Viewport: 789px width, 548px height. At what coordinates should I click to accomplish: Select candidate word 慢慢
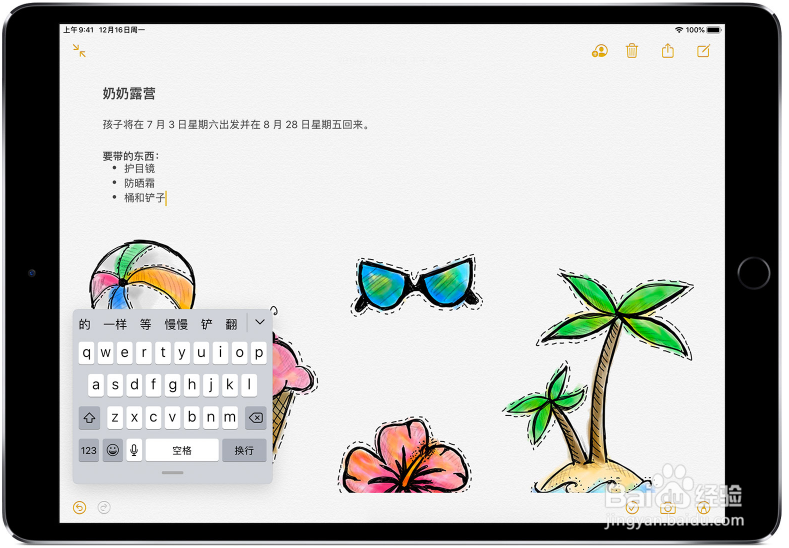(x=176, y=325)
